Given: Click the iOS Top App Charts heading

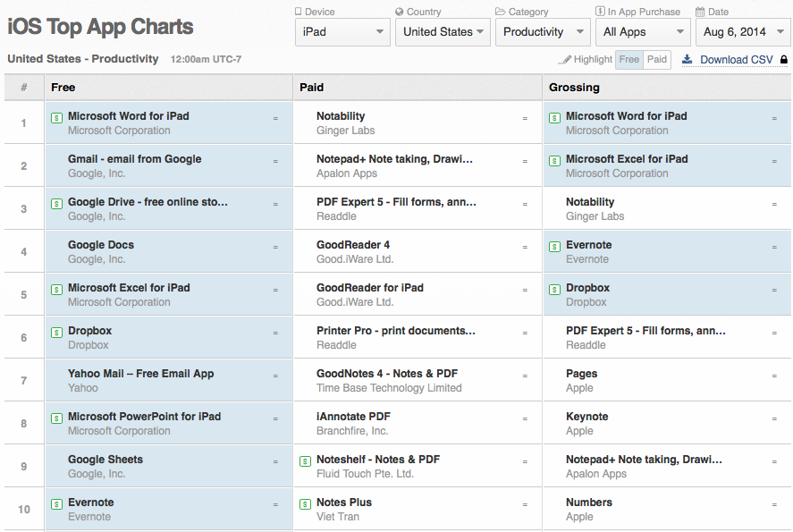Looking at the screenshot, I should (x=100, y=27).
